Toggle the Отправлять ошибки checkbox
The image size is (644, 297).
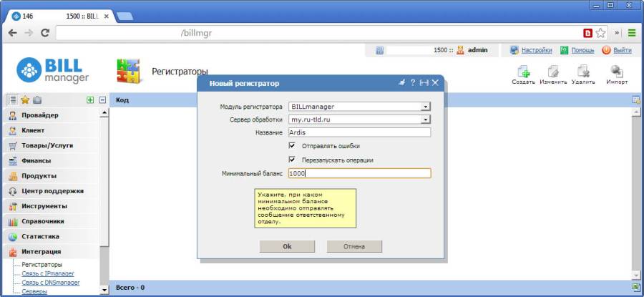292,145
